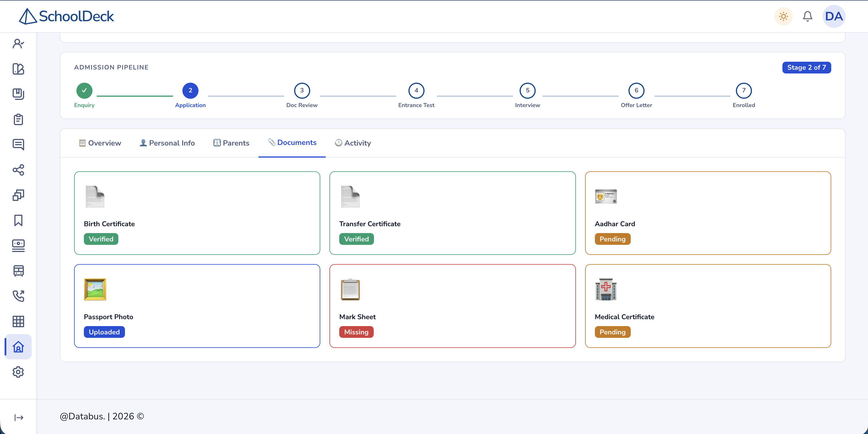Open the settings gear icon

click(x=18, y=372)
